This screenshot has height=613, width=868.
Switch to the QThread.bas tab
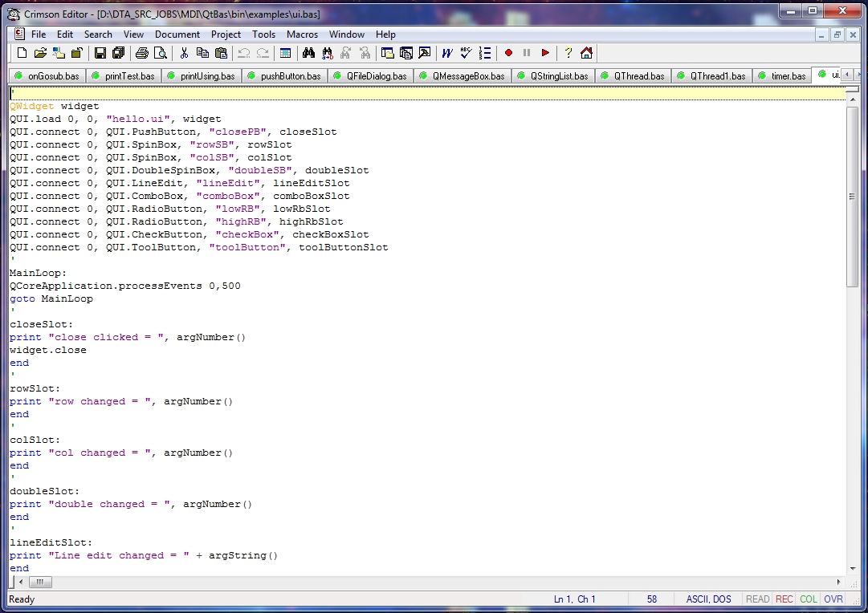pos(633,75)
